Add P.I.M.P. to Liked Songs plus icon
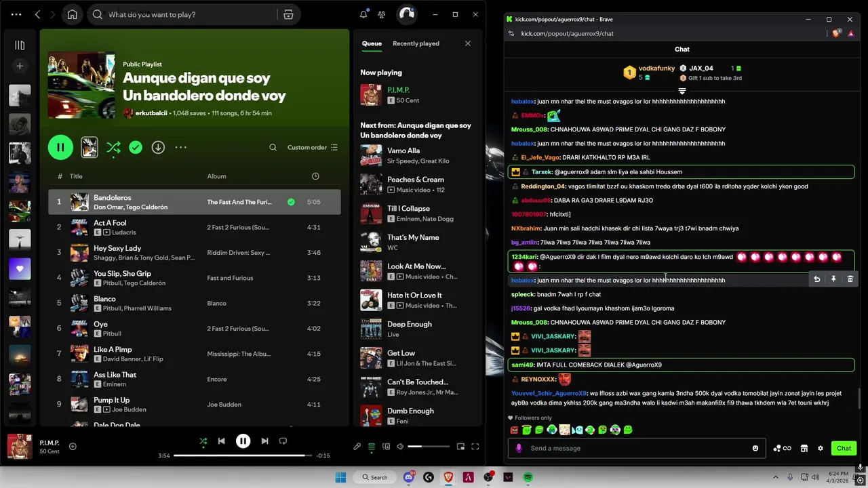The width and height of the screenshot is (868, 488). pyautogui.click(x=73, y=446)
